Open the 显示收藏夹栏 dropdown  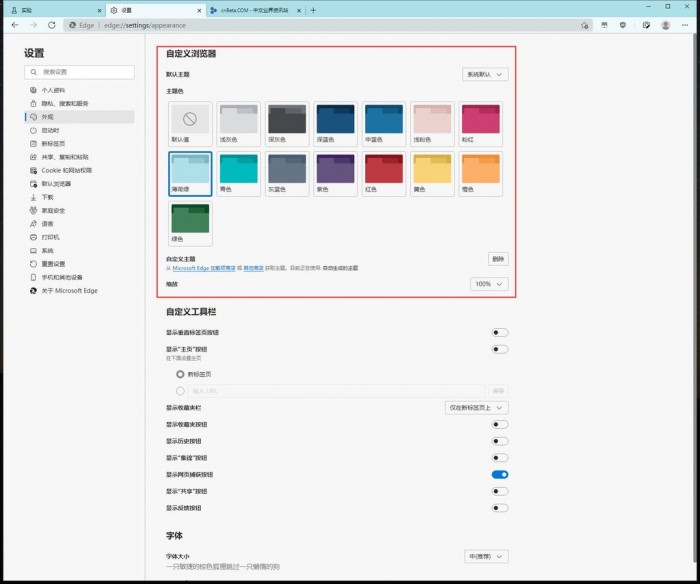pyautogui.click(x=476, y=407)
